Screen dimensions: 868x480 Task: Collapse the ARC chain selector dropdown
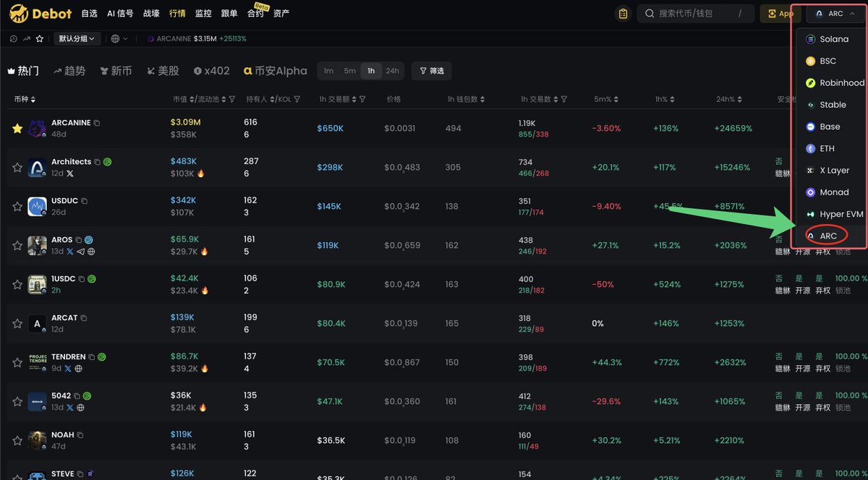click(835, 14)
